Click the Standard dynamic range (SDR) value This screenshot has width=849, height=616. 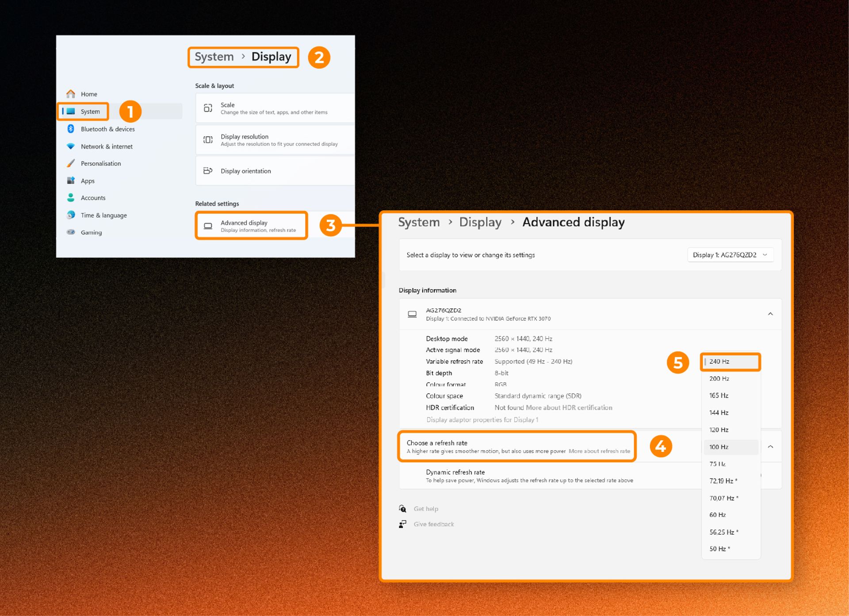pos(538,396)
